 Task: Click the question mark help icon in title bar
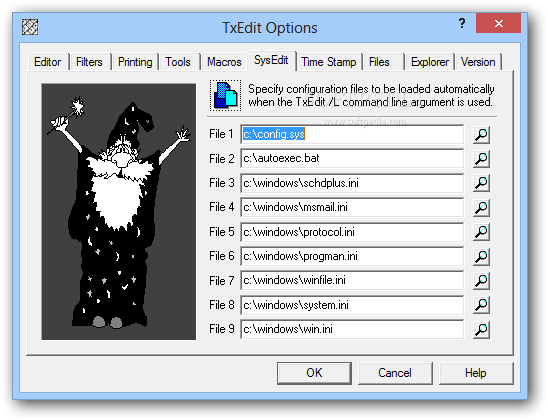click(462, 23)
